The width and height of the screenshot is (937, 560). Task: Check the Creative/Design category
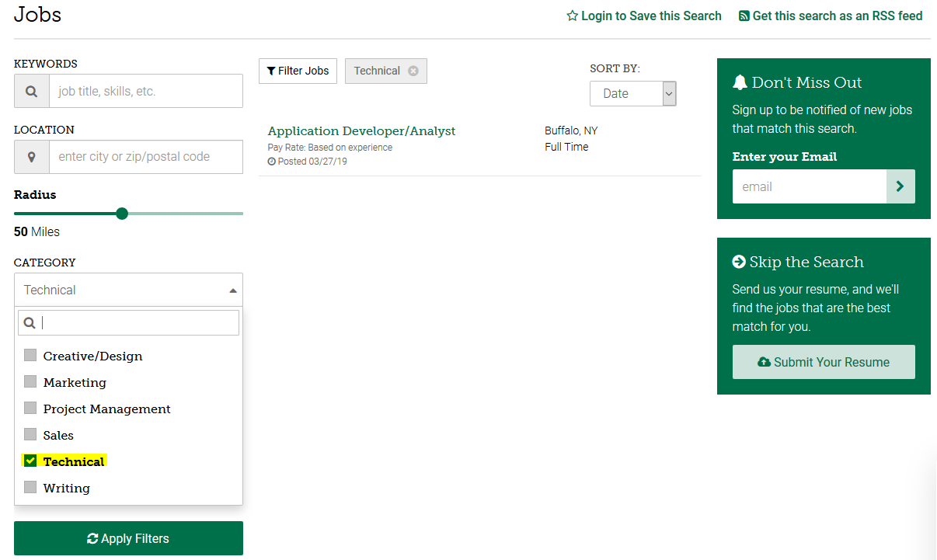30,356
